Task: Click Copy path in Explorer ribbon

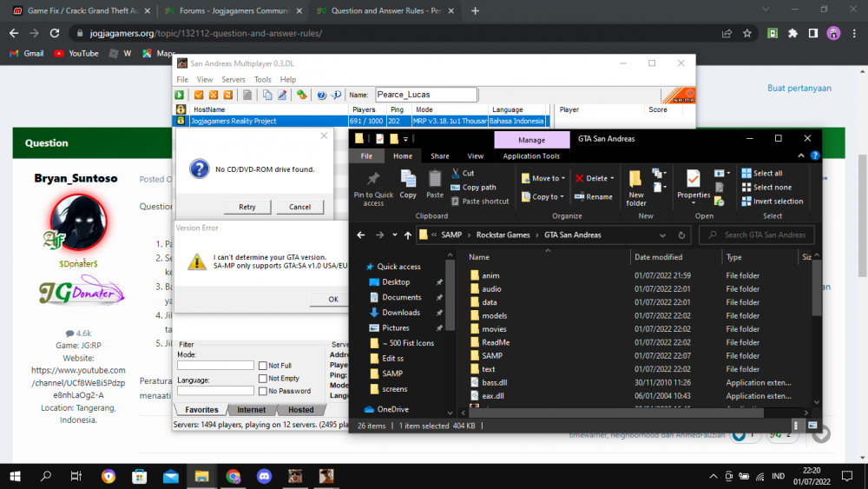Action: click(473, 188)
